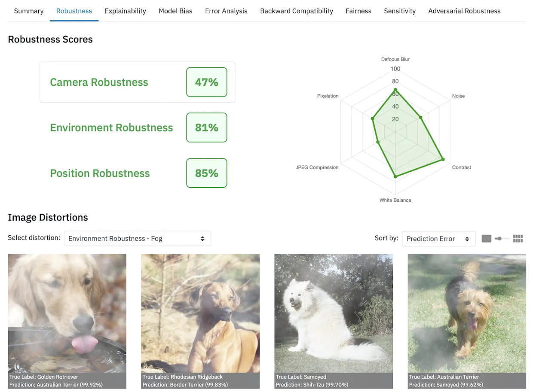The width and height of the screenshot is (533, 392).
Task: Click Prediction: Shih-Tzu (99.70%) caption
Action: (312, 385)
